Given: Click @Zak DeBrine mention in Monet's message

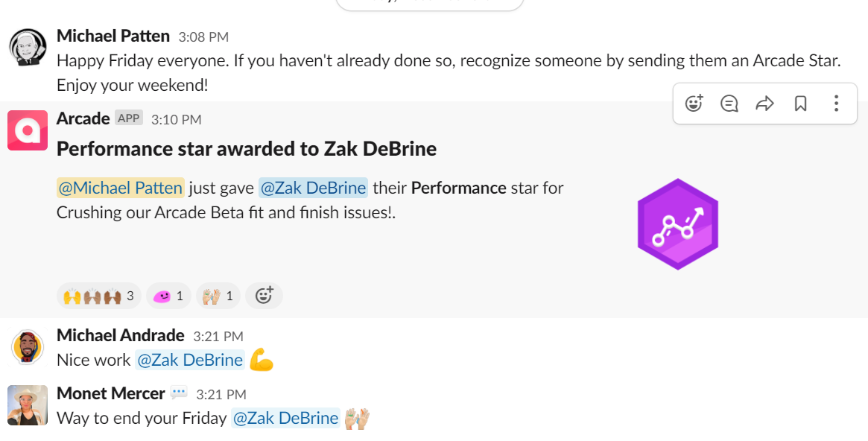Looking at the screenshot, I should (x=285, y=419).
